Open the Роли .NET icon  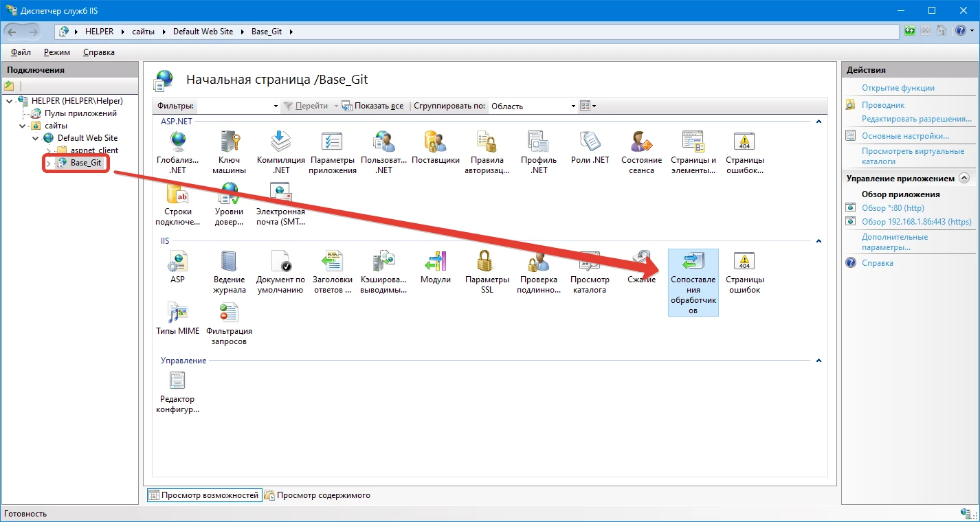click(x=590, y=147)
